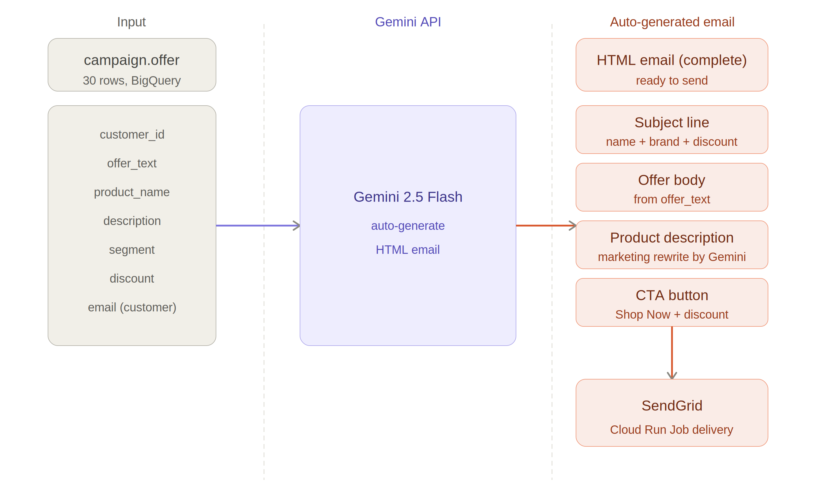This screenshot has height=504, width=816.
Task: Select the email (customer) field
Action: click(132, 307)
